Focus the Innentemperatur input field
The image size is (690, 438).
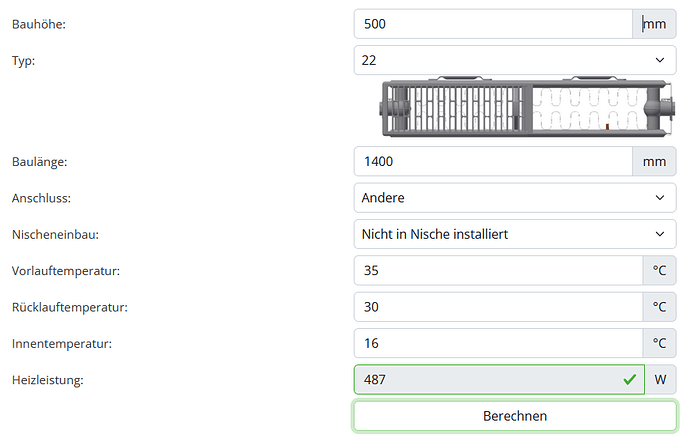point(497,343)
